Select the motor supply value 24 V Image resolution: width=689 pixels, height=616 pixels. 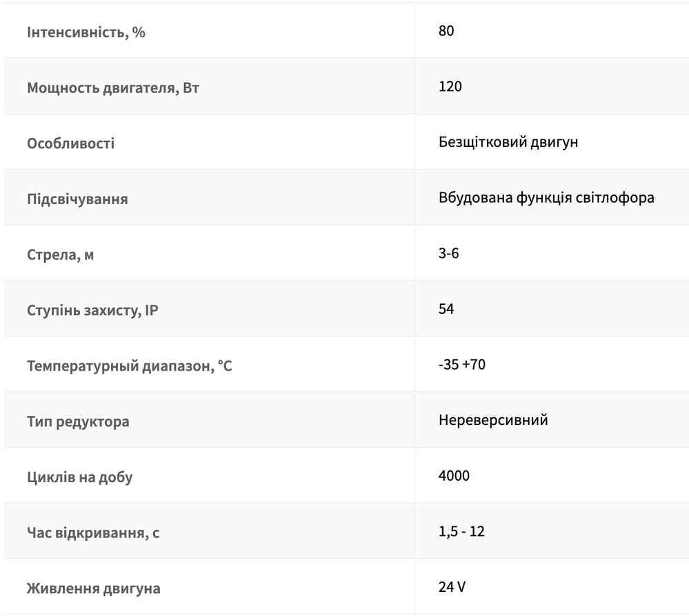click(x=452, y=587)
